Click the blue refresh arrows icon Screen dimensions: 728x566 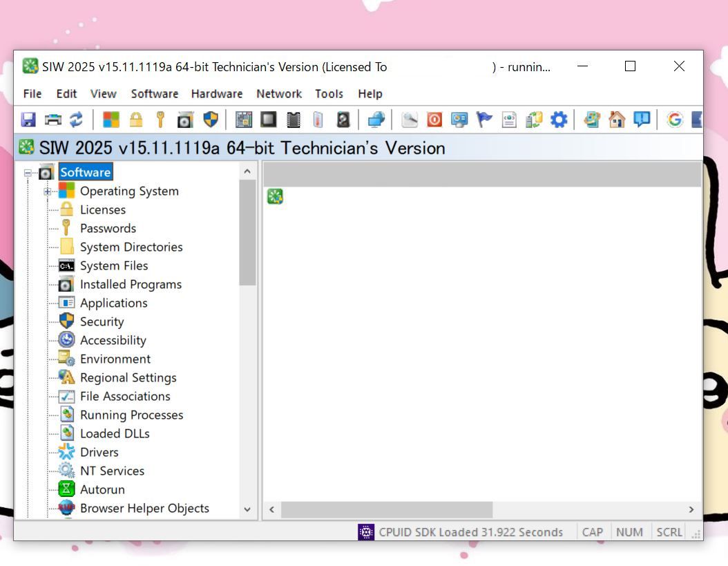click(76, 120)
